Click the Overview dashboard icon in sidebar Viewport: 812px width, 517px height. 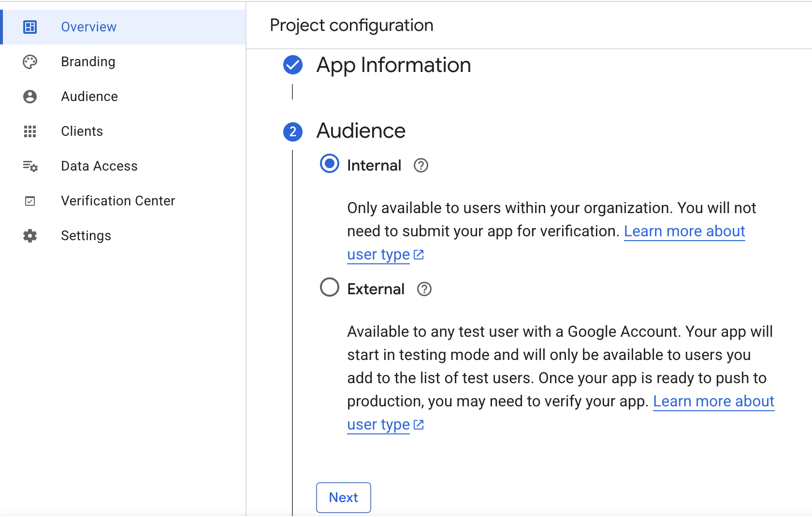30,27
